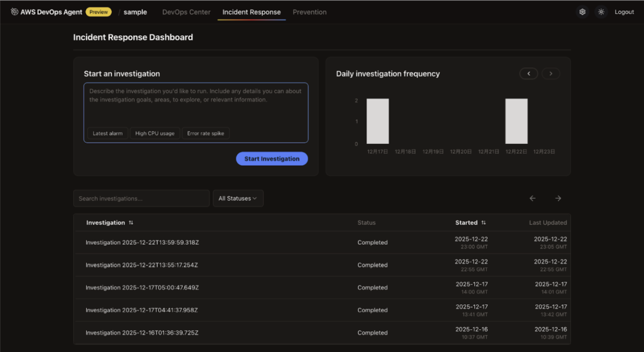
Task: Click the Start Investigation button
Action: coord(272,158)
